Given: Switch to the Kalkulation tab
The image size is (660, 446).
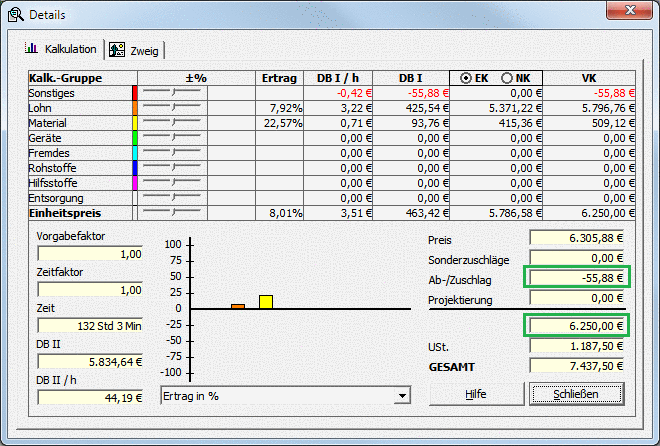Looking at the screenshot, I should coord(61,49).
